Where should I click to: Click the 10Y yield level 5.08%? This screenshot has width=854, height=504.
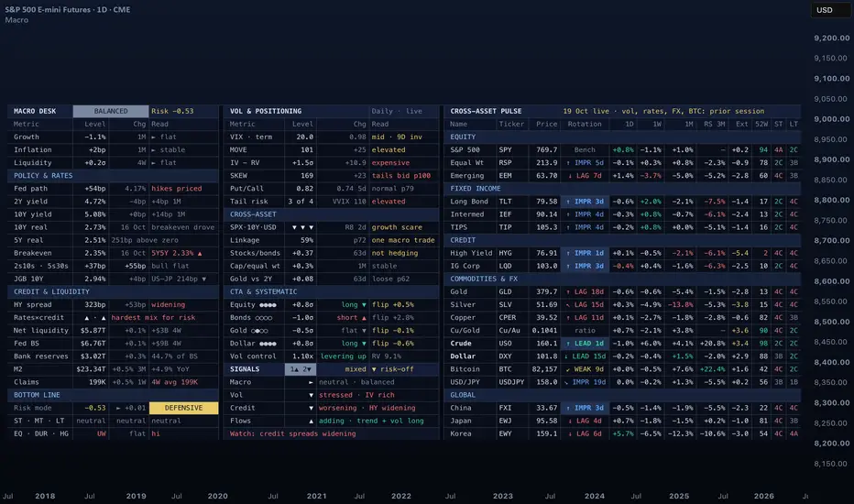pos(95,214)
